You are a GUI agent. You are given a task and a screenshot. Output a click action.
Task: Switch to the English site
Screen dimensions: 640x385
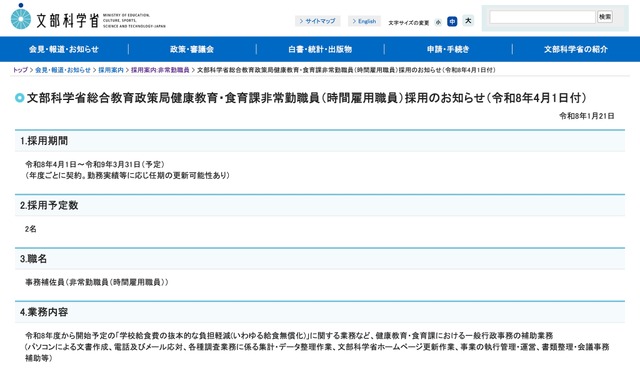[364, 21]
